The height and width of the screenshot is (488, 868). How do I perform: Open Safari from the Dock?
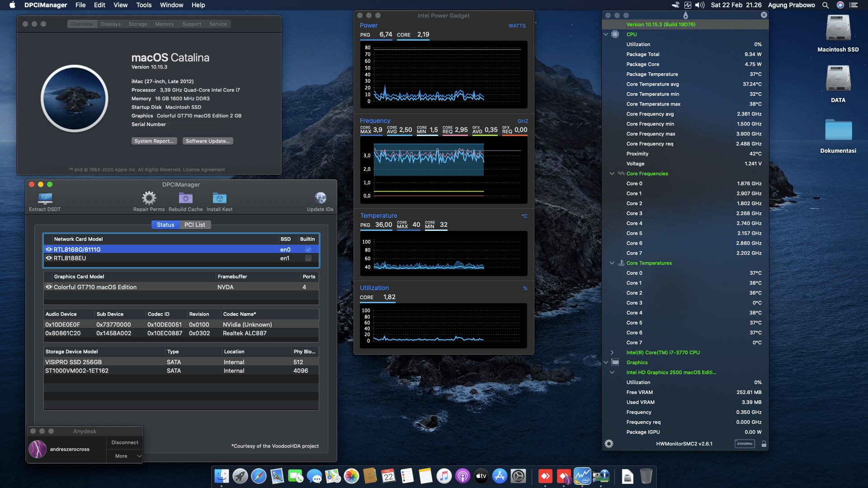[x=259, y=476]
